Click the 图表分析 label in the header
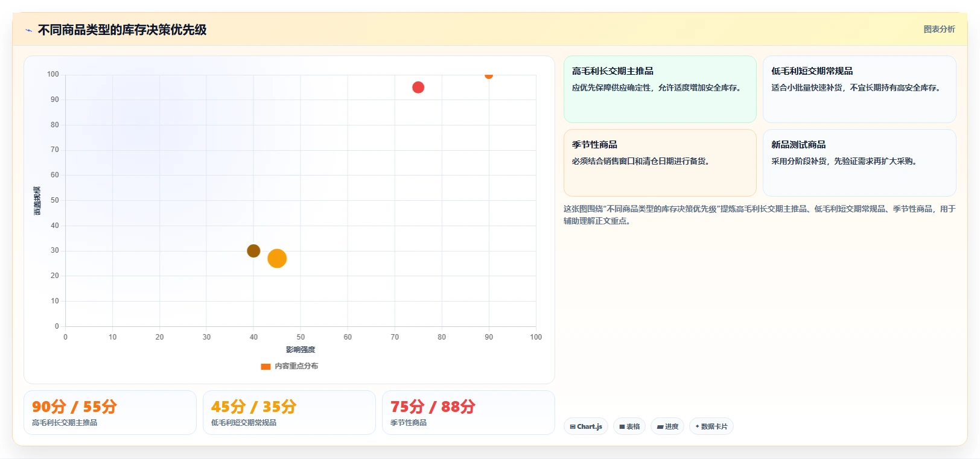 [939, 29]
